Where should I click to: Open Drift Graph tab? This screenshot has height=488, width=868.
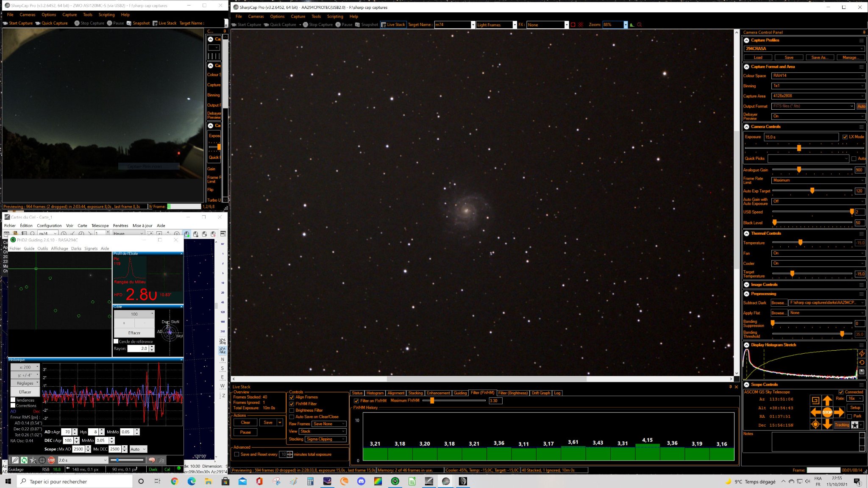click(541, 393)
